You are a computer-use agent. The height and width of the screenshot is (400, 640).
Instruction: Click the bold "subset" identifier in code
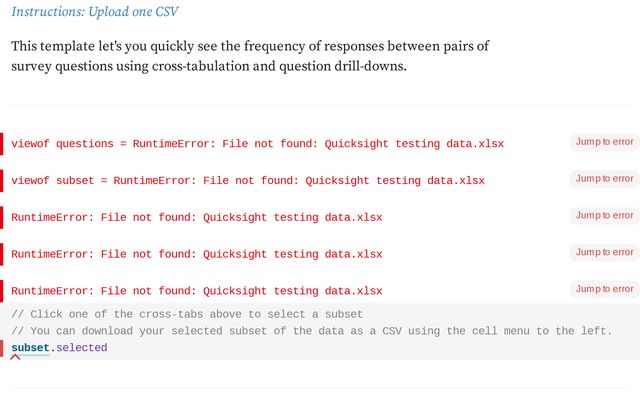[x=30, y=348]
